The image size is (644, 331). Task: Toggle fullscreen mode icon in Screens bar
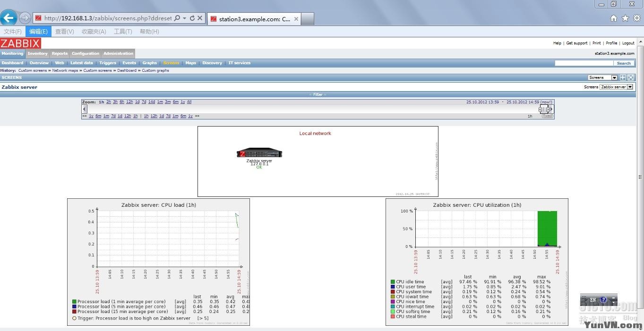pos(631,77)
